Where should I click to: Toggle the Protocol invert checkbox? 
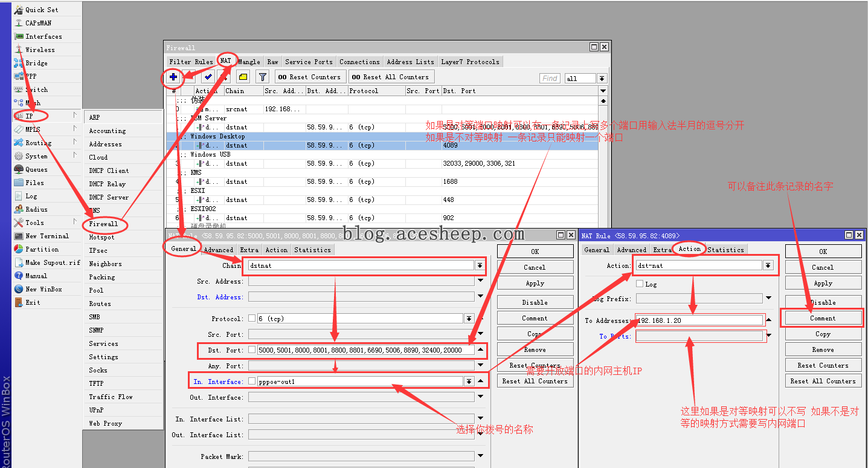(x=252, y=319)
